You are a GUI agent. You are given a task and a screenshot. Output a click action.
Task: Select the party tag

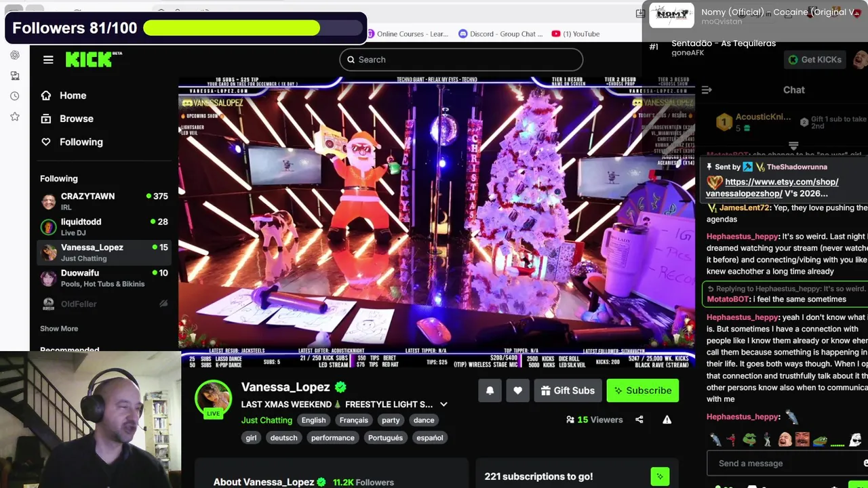pyautogui.click(x=391, y=420)
